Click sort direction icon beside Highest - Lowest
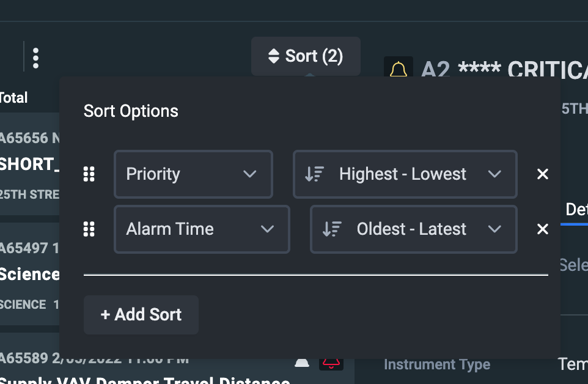Screen dimensions: 588x384 tap(314, 174)
